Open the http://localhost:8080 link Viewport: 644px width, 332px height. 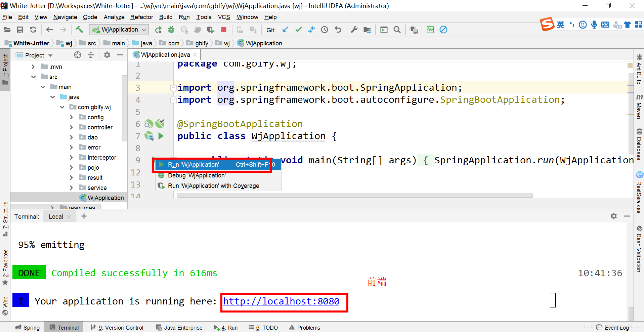[x=281, y=301]
